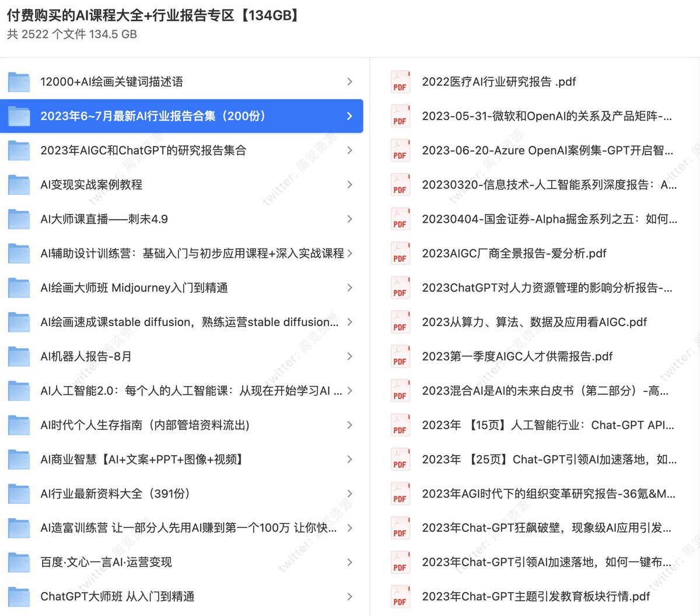Click PDF icon of 2023年Chat-GPT狂飙破壁 file
700x616 pixels.
[x=400, y=528]
